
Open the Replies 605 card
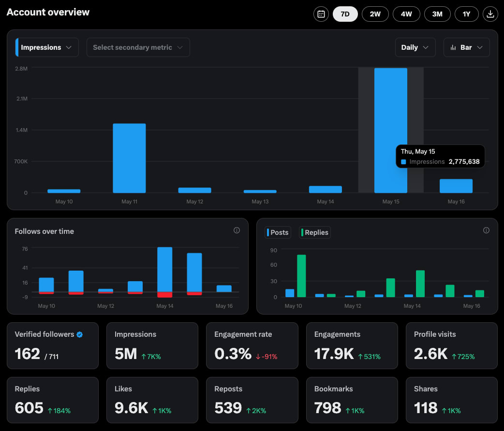click(53, 400)
